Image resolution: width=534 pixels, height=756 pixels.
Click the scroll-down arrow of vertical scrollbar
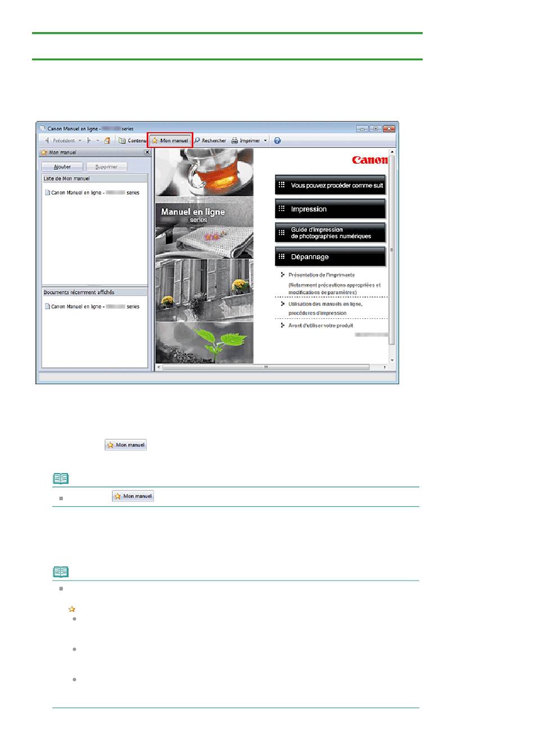pyautogui.click(x=392, y=361)
